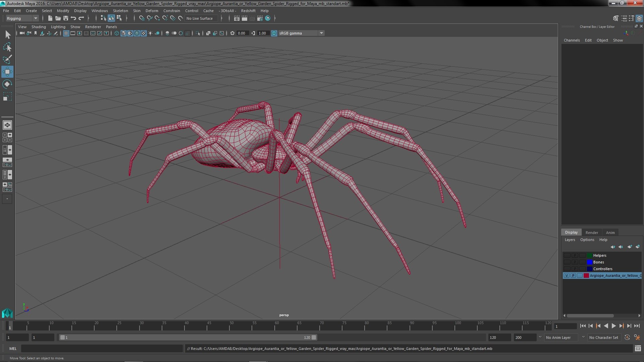Open sRGB gamma view transform dropdown

click(301, 33)
